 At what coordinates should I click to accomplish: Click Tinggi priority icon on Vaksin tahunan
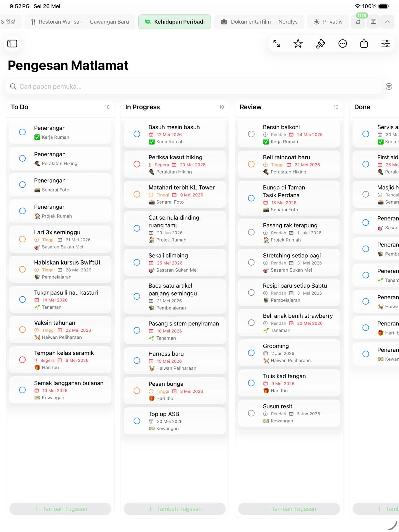point(37,330)
